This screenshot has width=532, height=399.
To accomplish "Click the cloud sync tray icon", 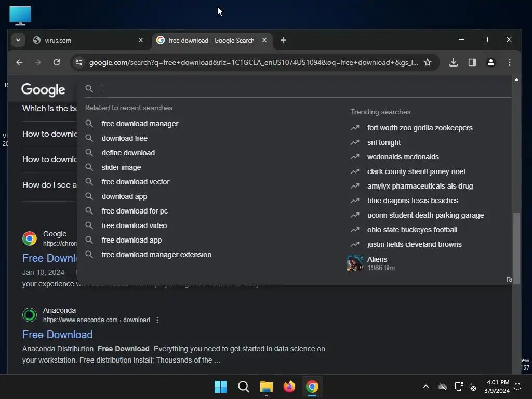I will 443,387.
